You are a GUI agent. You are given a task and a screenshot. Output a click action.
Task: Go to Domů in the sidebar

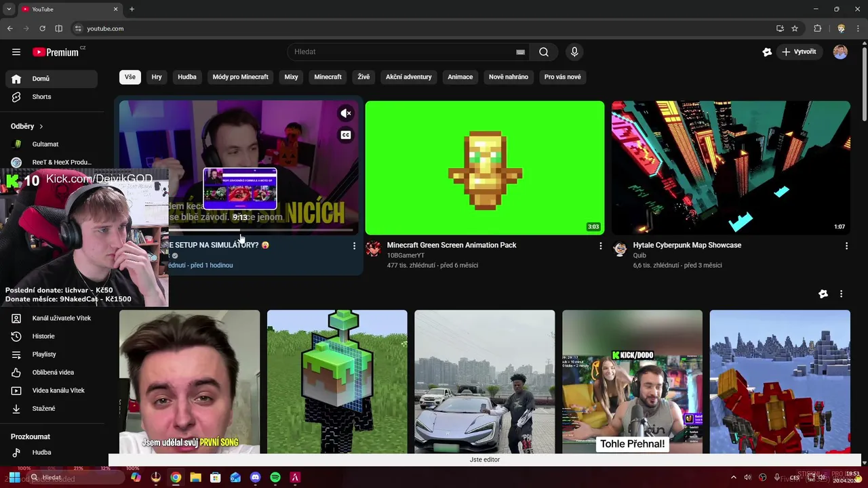52,79
